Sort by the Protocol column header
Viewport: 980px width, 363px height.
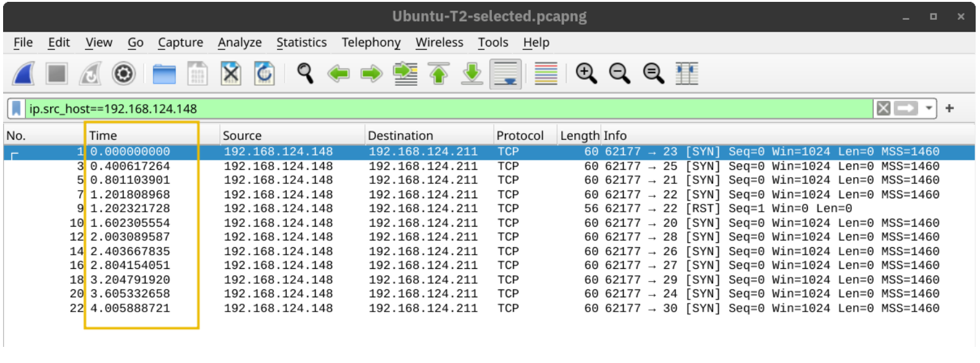(x=525, y=135)
